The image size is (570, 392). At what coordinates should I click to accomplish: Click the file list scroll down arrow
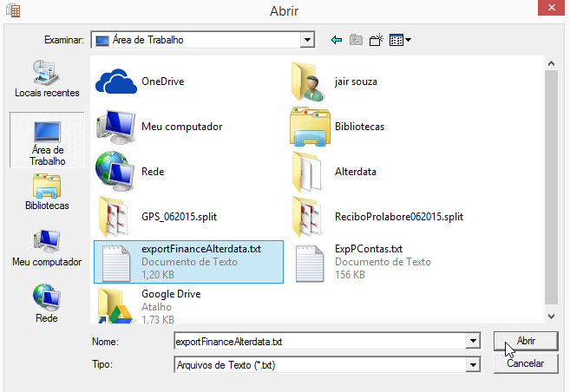click(551, 317)
